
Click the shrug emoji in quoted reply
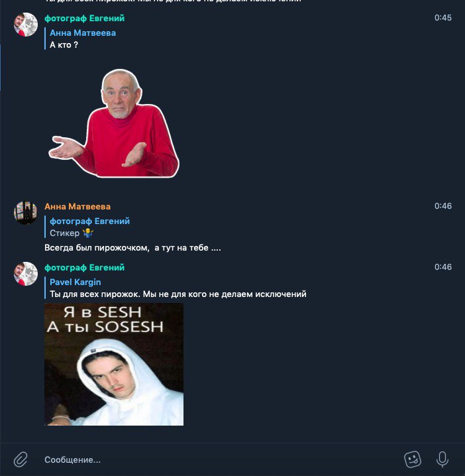88,233
